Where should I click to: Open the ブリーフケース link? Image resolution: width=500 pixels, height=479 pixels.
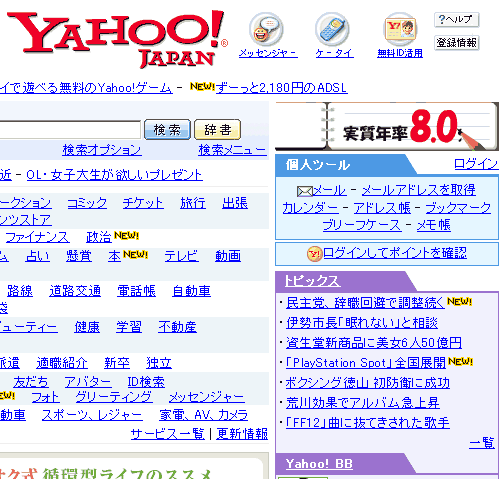pos(362,225)
